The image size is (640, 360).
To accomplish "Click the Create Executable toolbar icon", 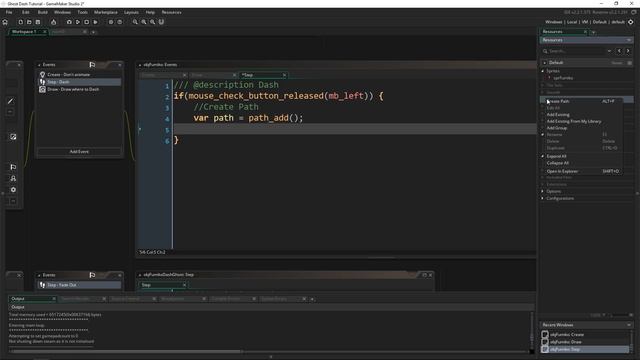I will click(96, 22).
